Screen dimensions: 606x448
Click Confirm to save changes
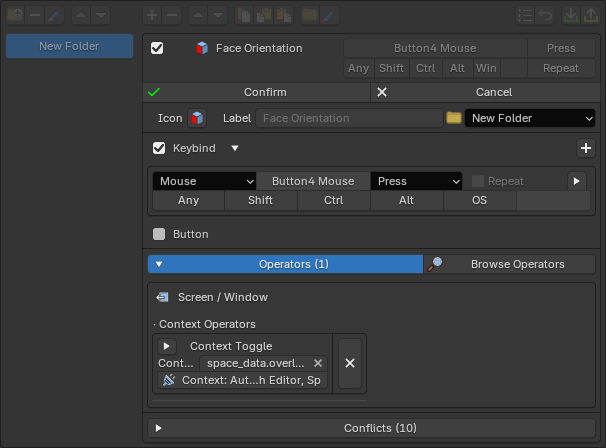[257, 92]
